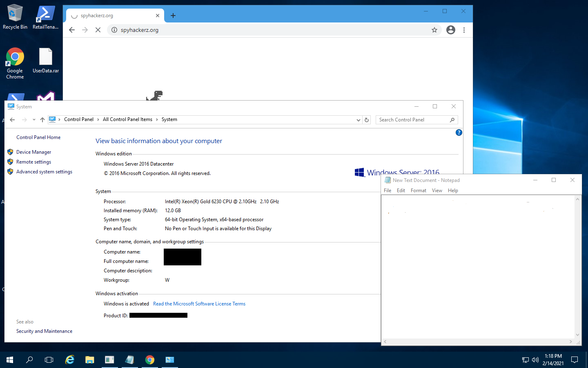Open Advanced system settings link
Viewport: 588px width, 368px height.
pos(44,172)
